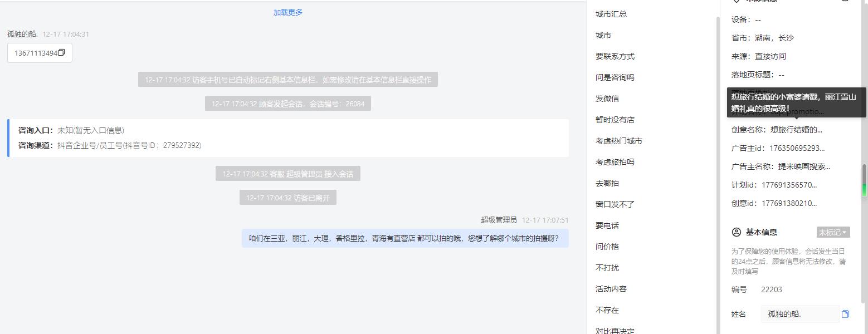
Task: Click the agent message about 三亚 丽江 大理
Action: pos(405,238)
